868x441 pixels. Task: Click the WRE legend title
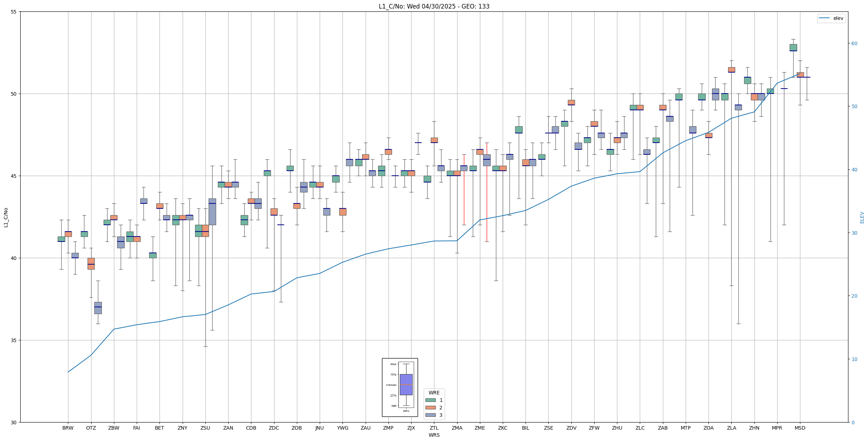(x=434, y=393)
